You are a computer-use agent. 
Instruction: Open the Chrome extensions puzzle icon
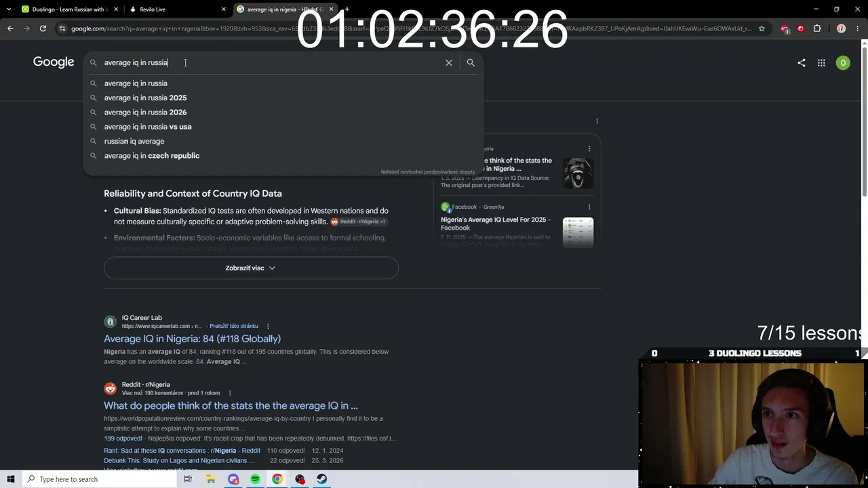pos(816,28)
